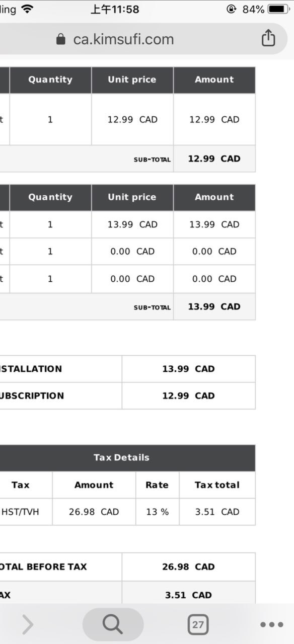Tap the lock icon beside ca.kimsufi.com

point(61,39)
